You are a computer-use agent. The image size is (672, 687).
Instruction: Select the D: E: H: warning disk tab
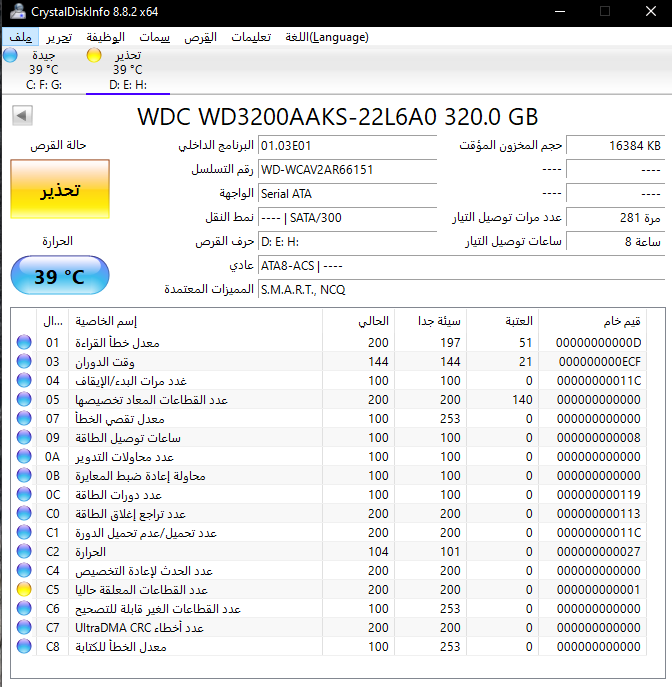click(128, 70)
